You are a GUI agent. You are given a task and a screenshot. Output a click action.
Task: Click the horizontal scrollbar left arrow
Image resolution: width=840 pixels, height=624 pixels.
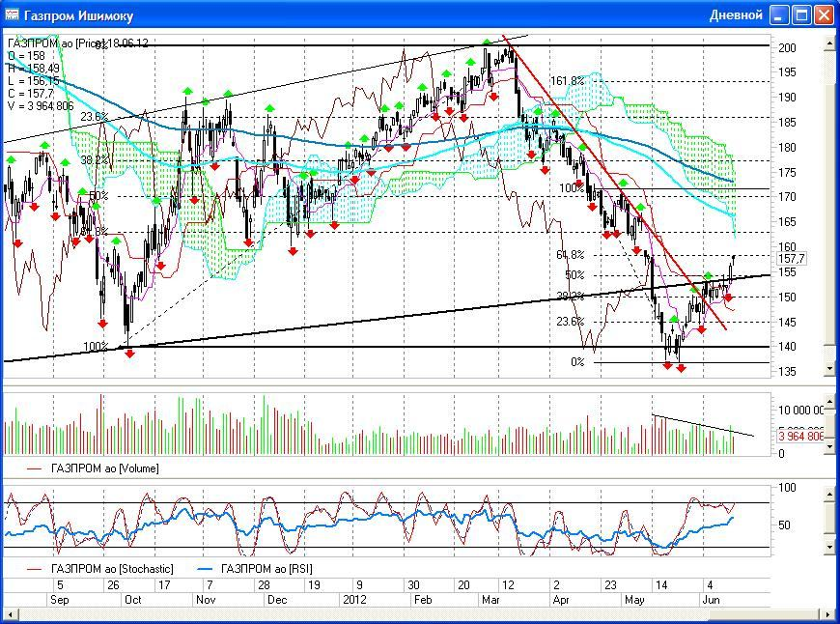tap(11, 614)
